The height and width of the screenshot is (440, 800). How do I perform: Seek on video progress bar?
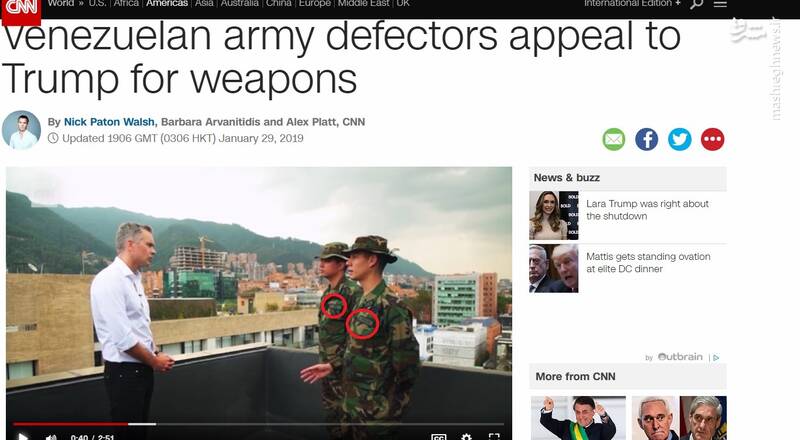click(x=258, y=424)
